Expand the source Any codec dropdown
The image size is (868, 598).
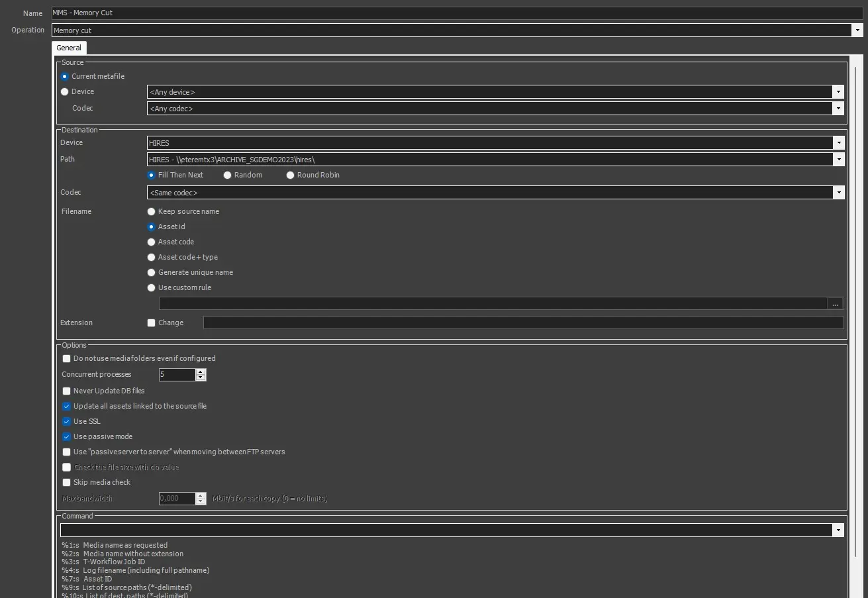tap(838, 109)
